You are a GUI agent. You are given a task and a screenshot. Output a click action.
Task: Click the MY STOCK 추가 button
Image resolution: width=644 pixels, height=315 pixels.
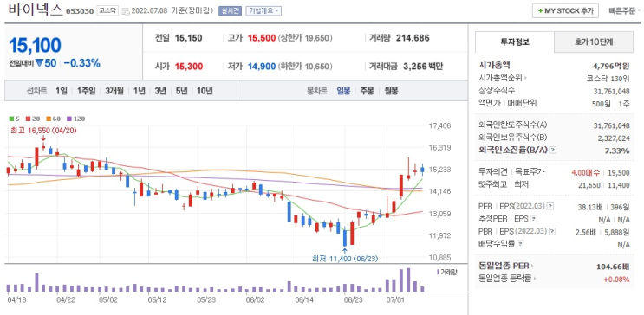click(565, 11)
